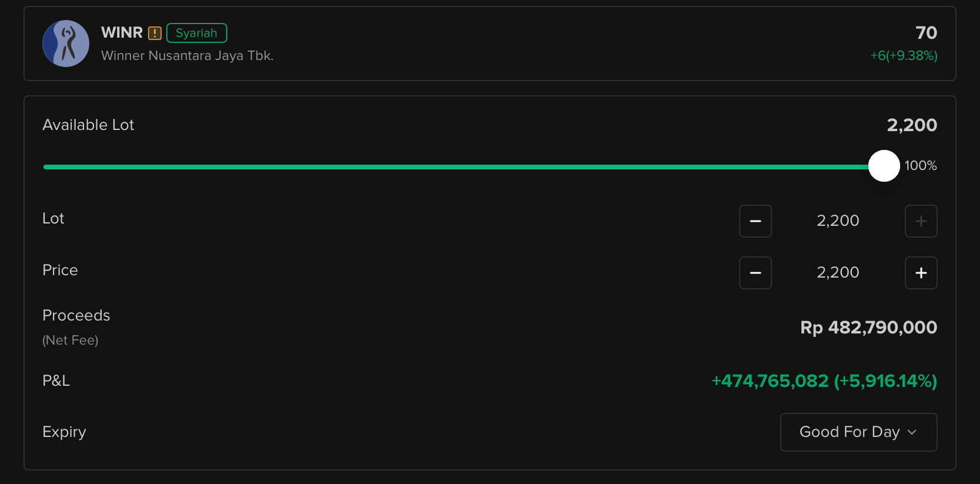This screenshot has height=484, width=980.
Task: Click the Winner Nusantara Jaya Tbk. name
Action: coord(187,56)
